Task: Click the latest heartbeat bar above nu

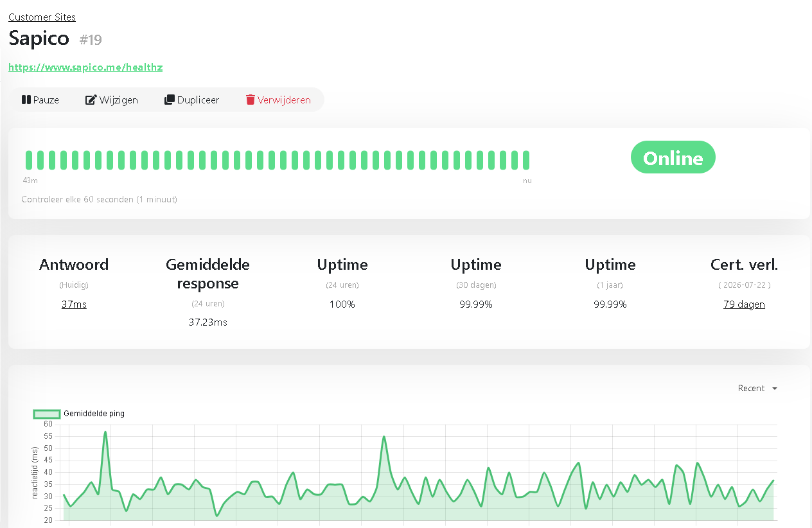Action: tap(526, 160)
